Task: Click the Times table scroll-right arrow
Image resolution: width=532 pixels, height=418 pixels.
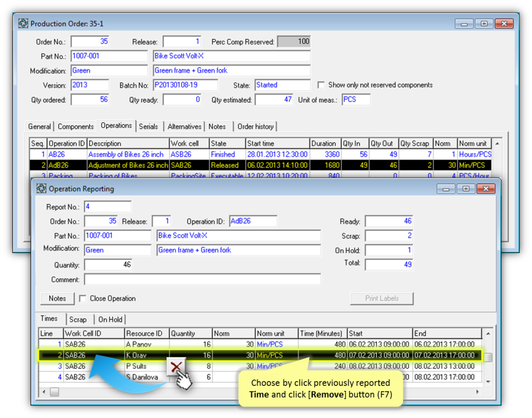Action: [477, 392]
